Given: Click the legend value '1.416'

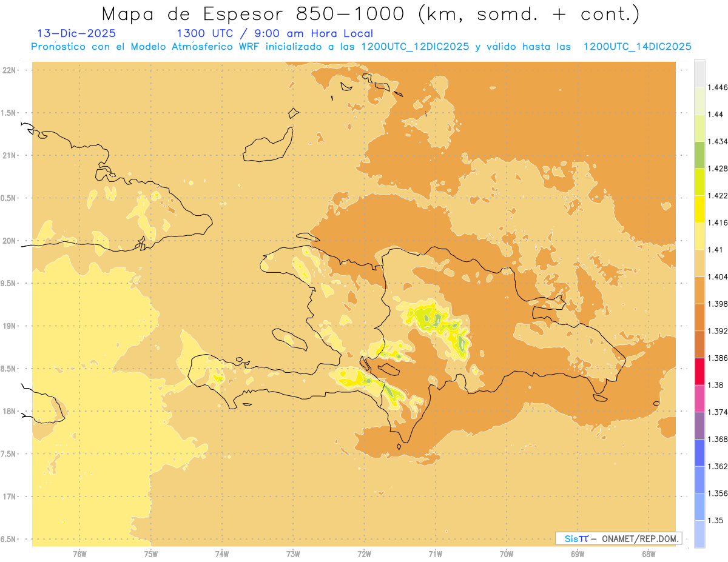Looking at the screenshot, I should pos(717,222).
